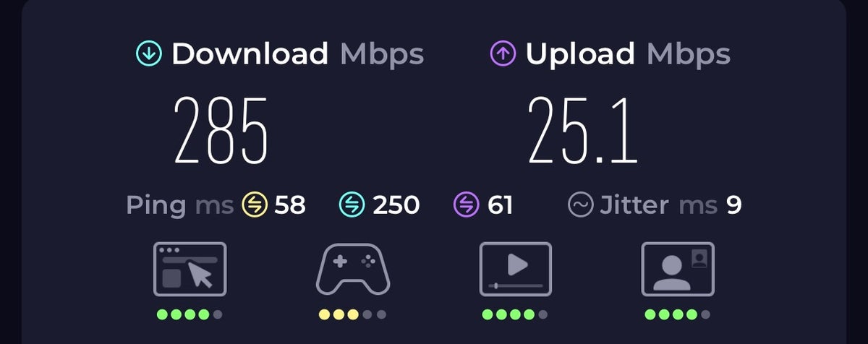Click the green rating dots under video chat
Screen dimensions: 868x344
678,314
